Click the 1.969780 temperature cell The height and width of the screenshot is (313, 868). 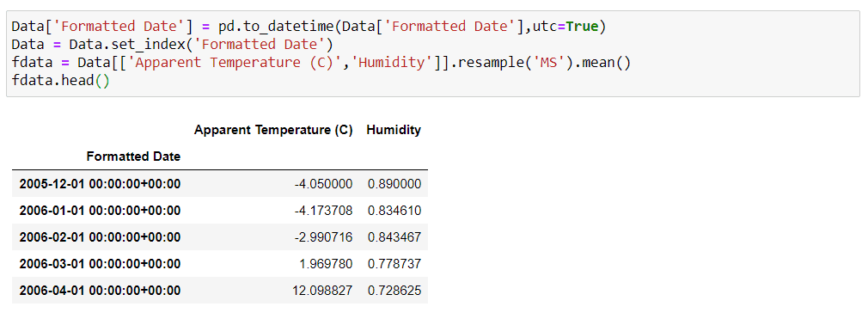point(327,264)
